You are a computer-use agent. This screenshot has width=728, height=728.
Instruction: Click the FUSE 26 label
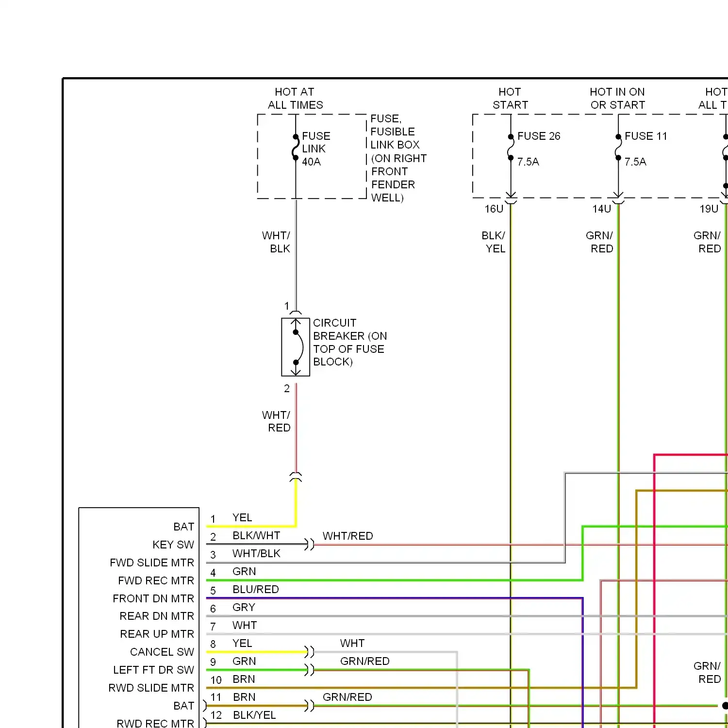pos(539,136)
